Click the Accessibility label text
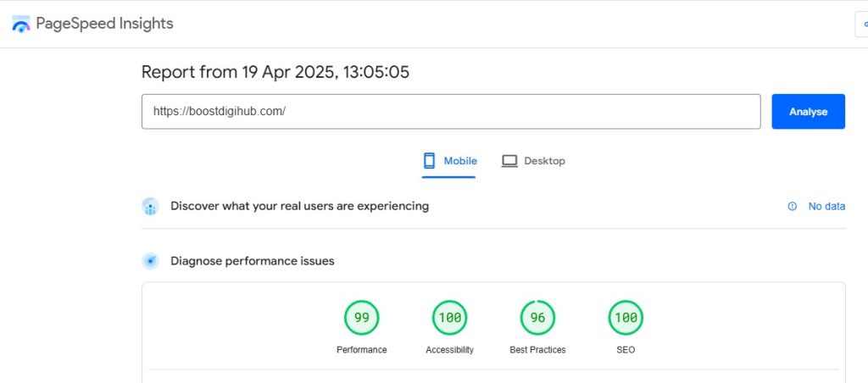868x383 pixels. (x=449, y=350)
